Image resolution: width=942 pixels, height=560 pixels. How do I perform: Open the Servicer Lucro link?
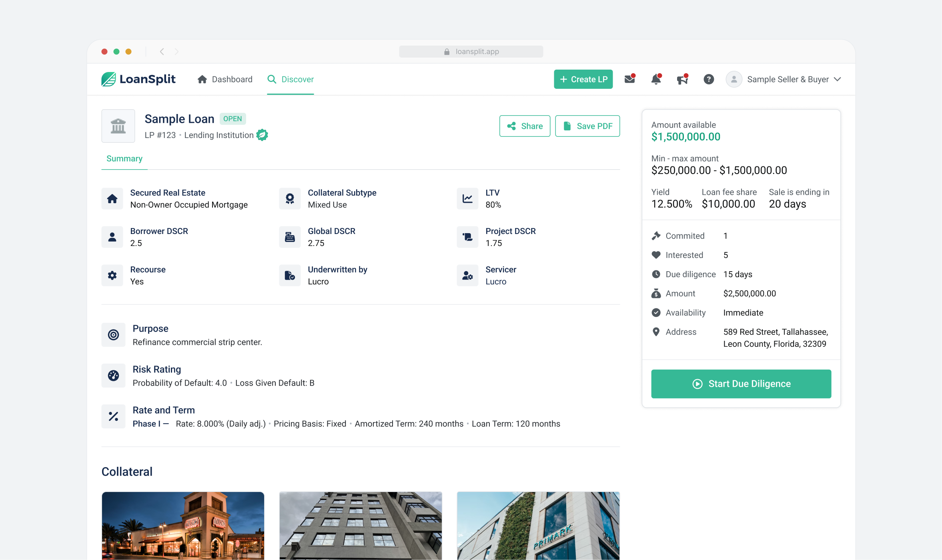(496, 282)
